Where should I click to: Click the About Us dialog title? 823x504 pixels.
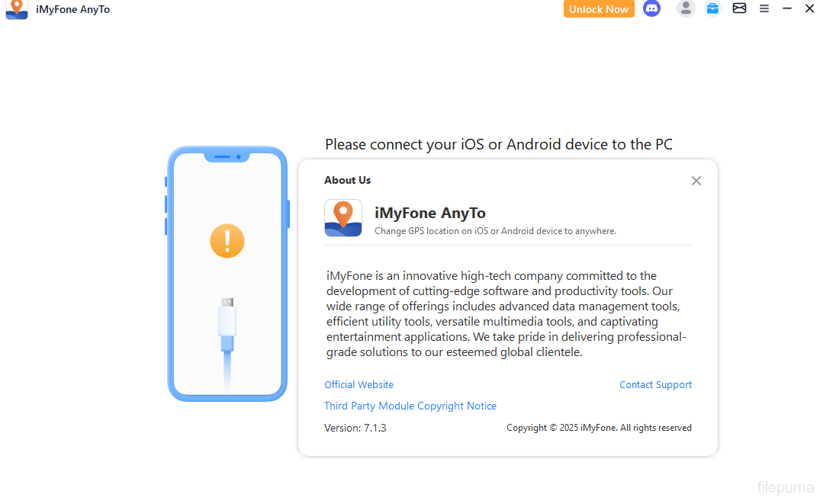(x=348, y=180)
